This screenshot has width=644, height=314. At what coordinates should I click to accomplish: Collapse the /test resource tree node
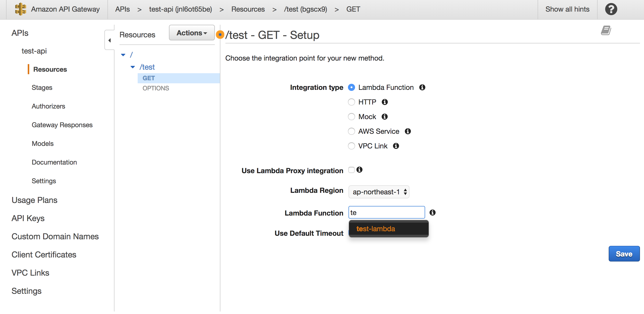[133, 67]
